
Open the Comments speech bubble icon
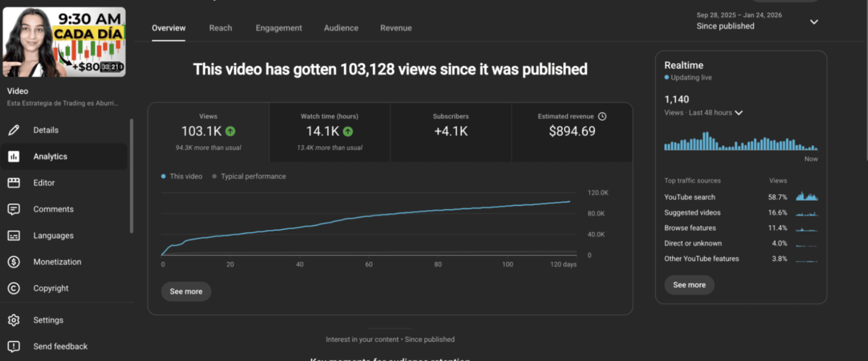coord(14,209)
